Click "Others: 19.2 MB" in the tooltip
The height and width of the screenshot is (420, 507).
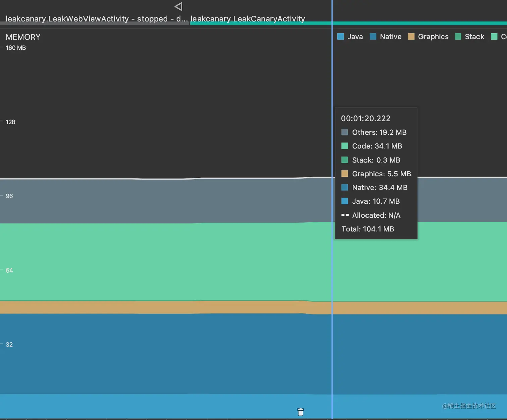(379, 132)
